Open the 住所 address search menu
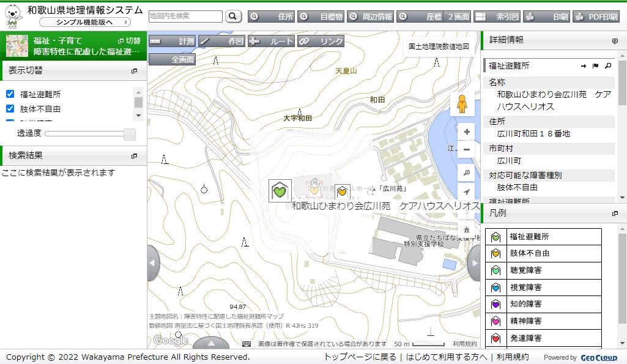The width and height of the screenshot is (627, 364). click(272, 17)
